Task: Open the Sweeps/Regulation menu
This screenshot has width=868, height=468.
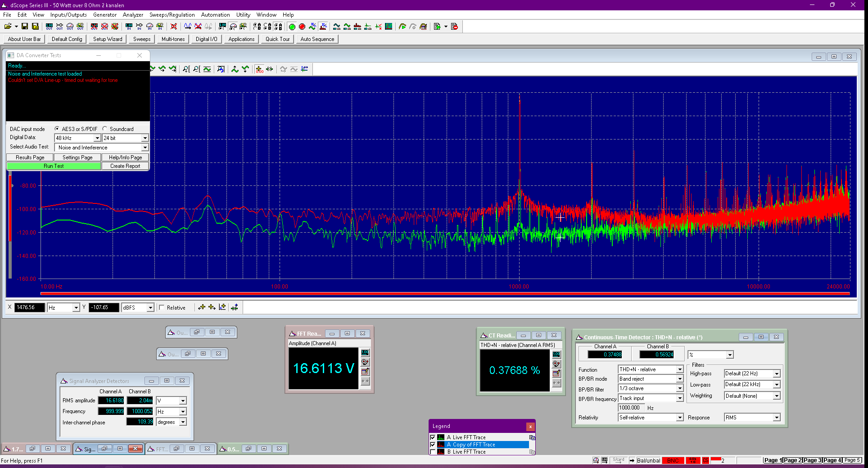Action: (172, 15)
